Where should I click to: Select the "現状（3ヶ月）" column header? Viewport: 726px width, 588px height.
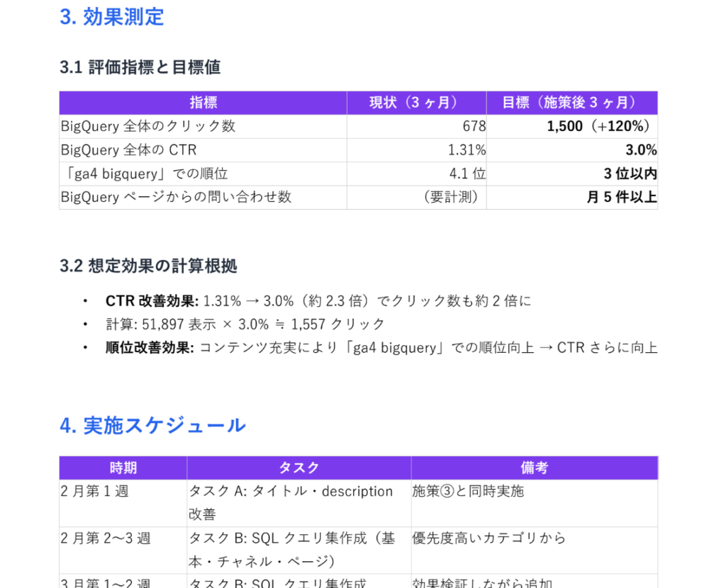416,103
